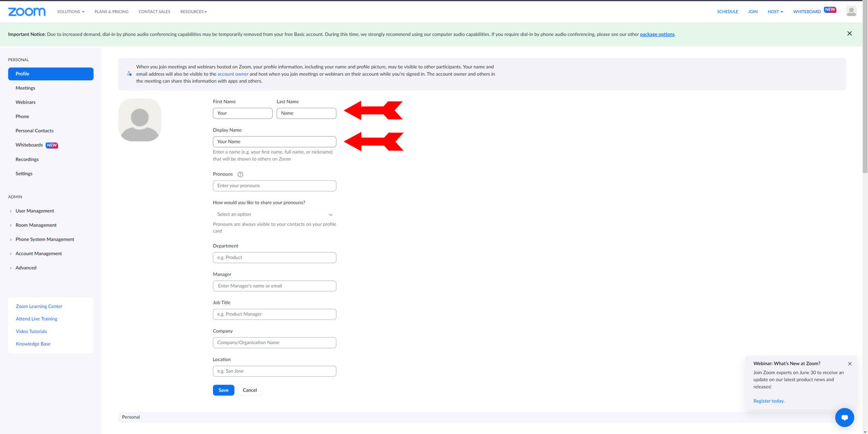868x434 pixels.
Task: Click the Register today link
Action: [x=769, y=401]
